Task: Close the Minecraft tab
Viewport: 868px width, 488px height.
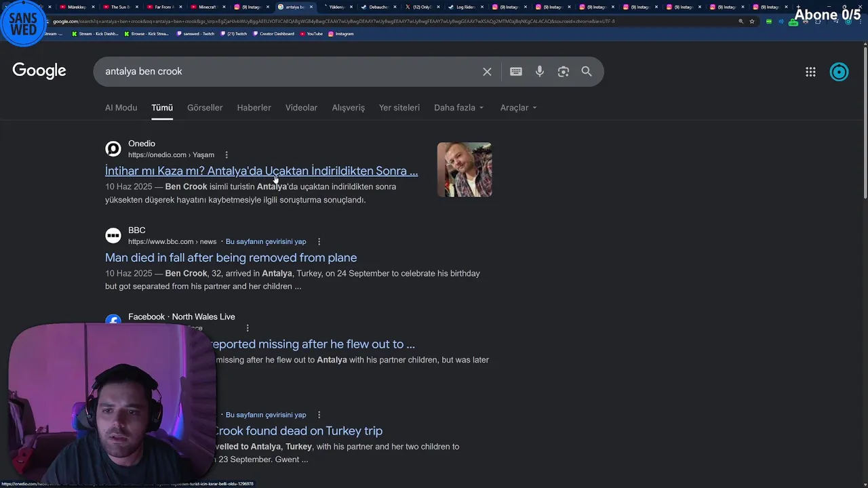Action: click(x=224, y=7)
